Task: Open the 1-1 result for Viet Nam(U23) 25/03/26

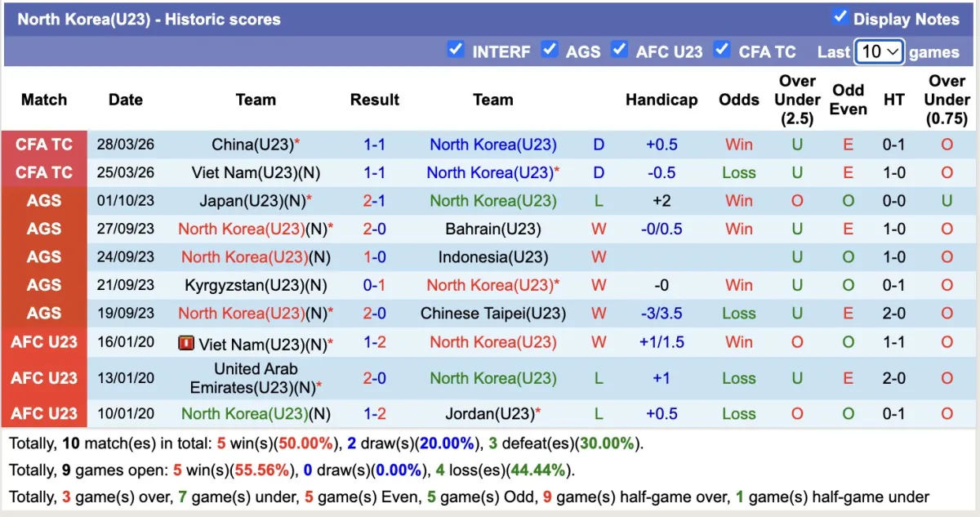Action: (374, 173)
